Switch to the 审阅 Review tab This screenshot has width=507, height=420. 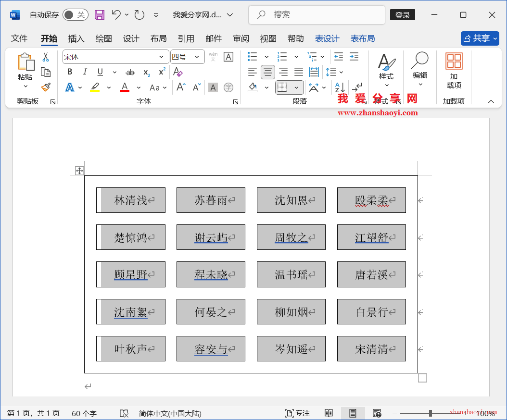(x=241, y=38)
